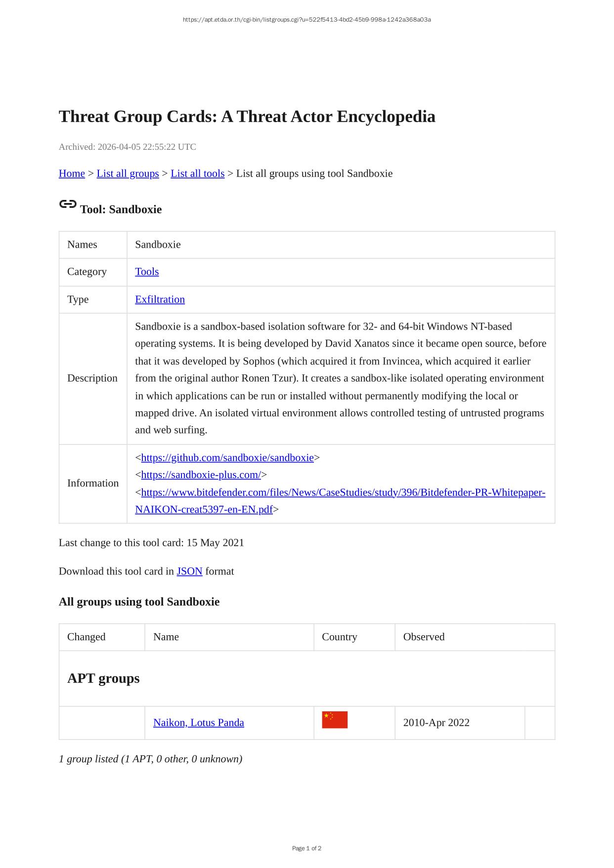
Task: Click the Name column header
Action: point(166,637)
